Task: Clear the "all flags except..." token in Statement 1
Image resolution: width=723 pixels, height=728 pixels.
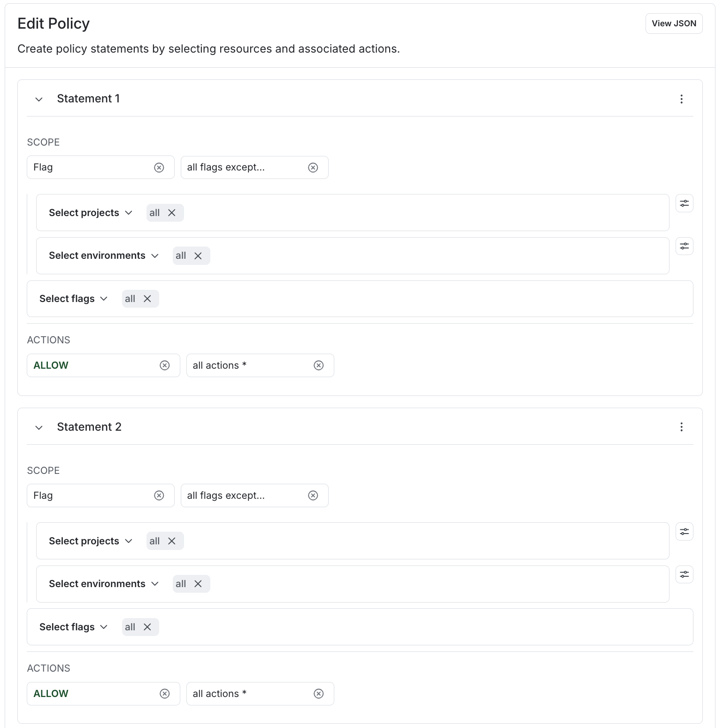Action: coord(313,167)
